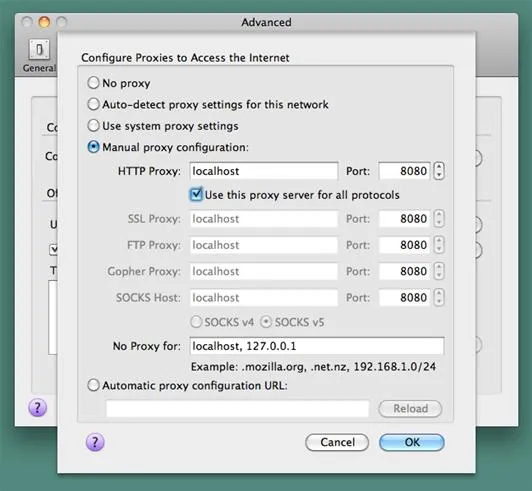Open the General preferences icon

[x=39, y=50]
